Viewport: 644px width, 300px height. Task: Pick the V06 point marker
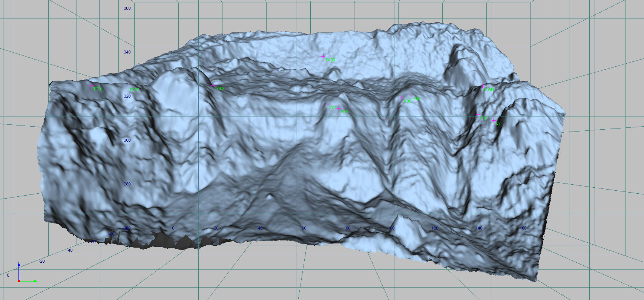[x=339, y=109]
